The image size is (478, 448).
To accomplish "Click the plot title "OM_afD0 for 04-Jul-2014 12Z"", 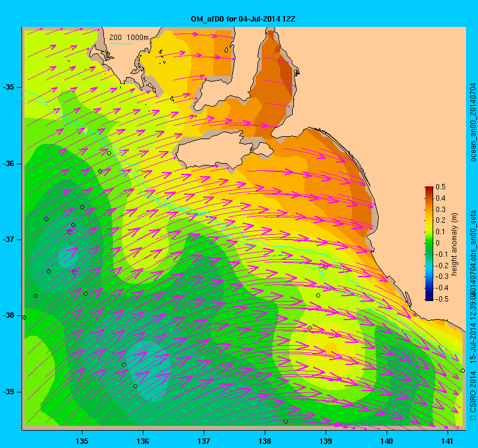I will (x=243, y=19).
